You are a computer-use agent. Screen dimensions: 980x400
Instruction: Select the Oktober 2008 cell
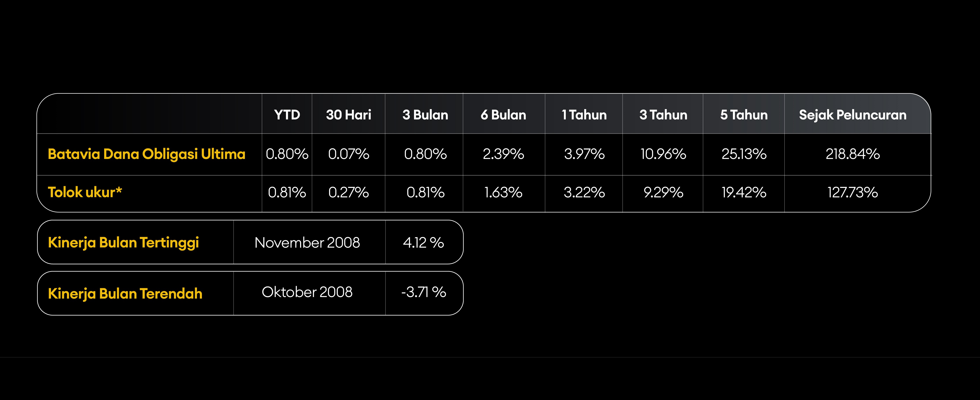coord(307,292)
